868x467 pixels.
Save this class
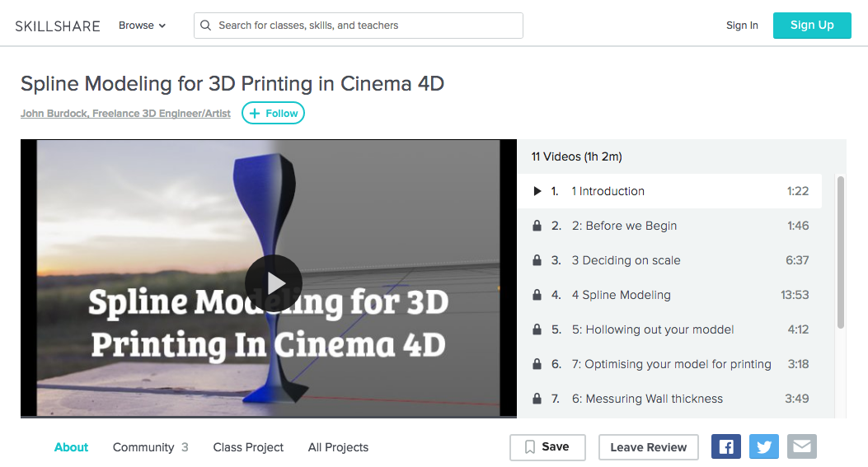pos(547,447)
